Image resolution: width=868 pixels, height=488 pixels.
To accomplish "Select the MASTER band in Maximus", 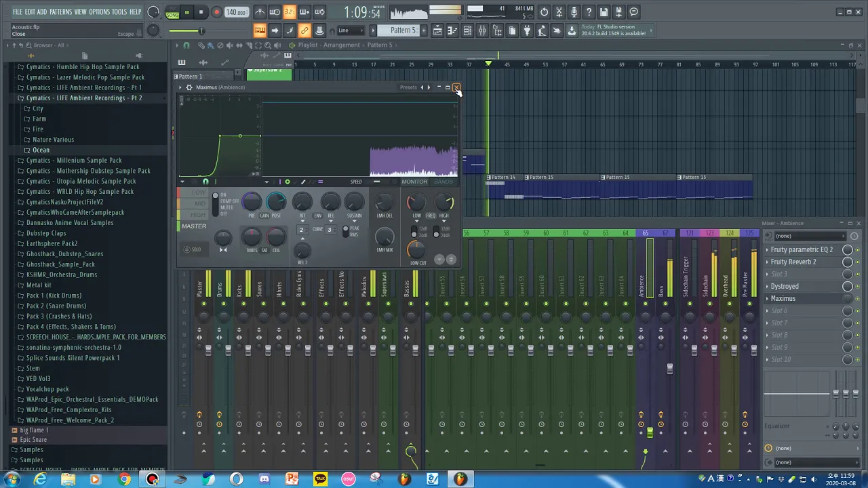I will (193, 226).
